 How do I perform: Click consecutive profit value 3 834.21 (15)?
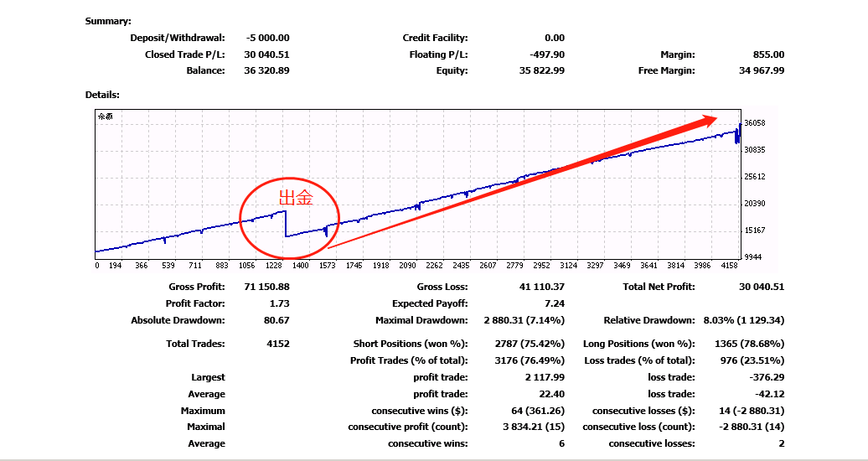click(532, 427)
